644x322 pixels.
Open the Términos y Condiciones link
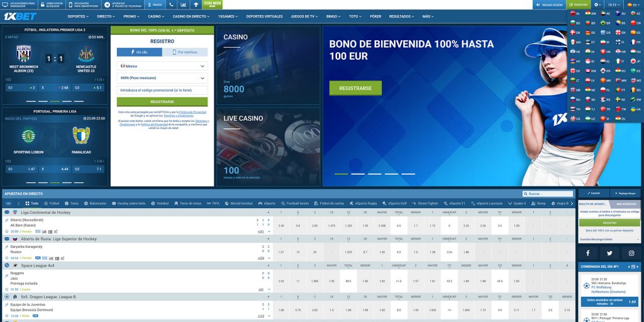pyautogui.click(x=177, y=116)
